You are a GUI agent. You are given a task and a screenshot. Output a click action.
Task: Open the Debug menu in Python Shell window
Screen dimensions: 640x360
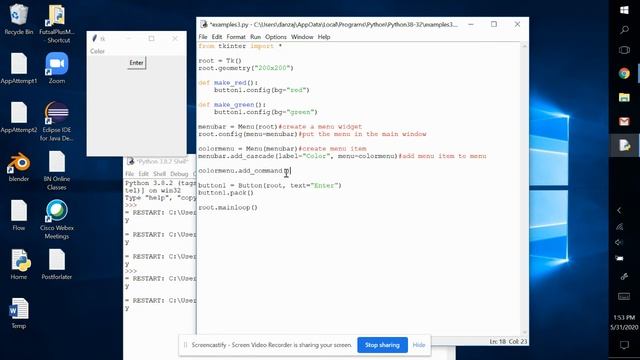[179, 174]
